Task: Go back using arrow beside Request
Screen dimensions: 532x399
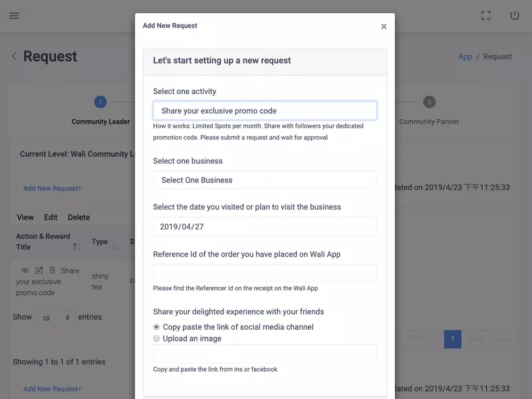Action: click(14, 56)
